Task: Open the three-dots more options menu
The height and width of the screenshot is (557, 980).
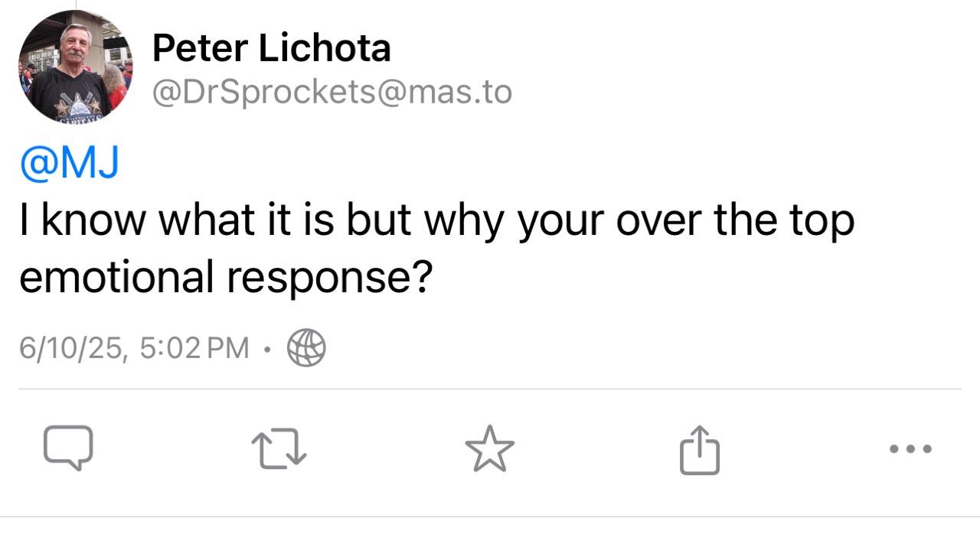Action: (911, 449)
